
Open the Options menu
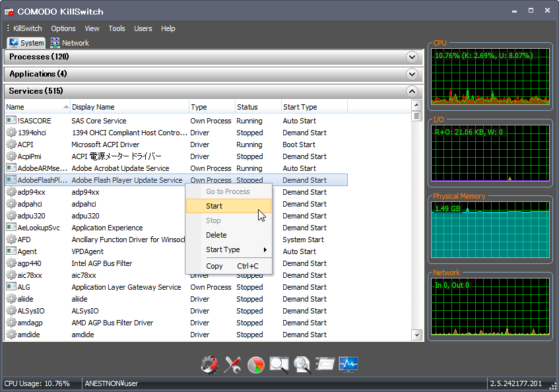click(x=63, y=28)
